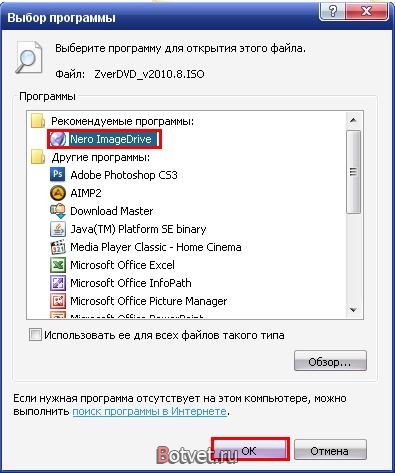Screen dimensions: 395x473
Task: Select Media Player Classic icon
Action: tap(57, 247)
